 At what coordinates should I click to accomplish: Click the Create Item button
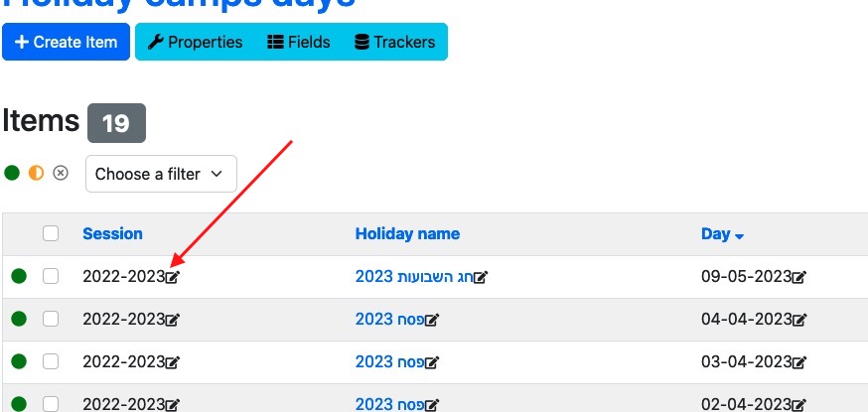click(66, 42)
